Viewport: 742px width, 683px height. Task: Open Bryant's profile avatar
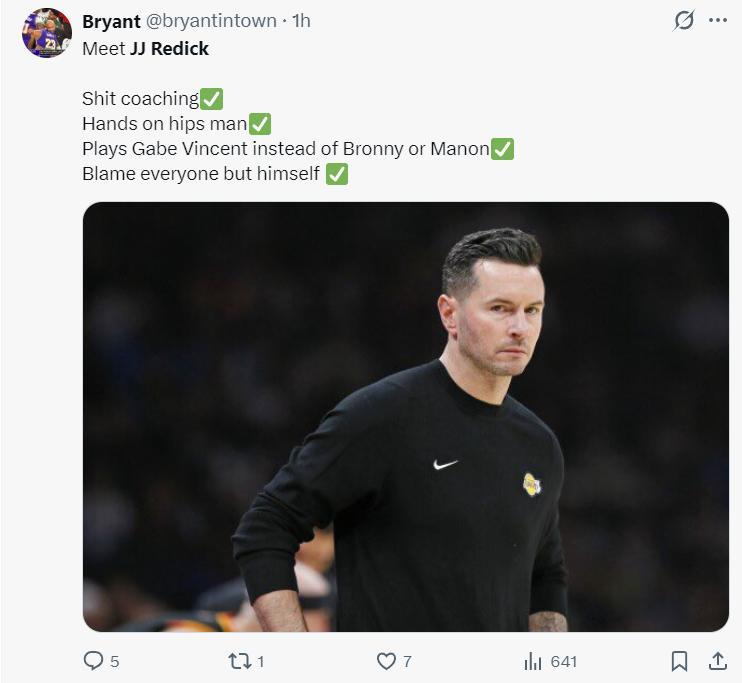[47, 33]
